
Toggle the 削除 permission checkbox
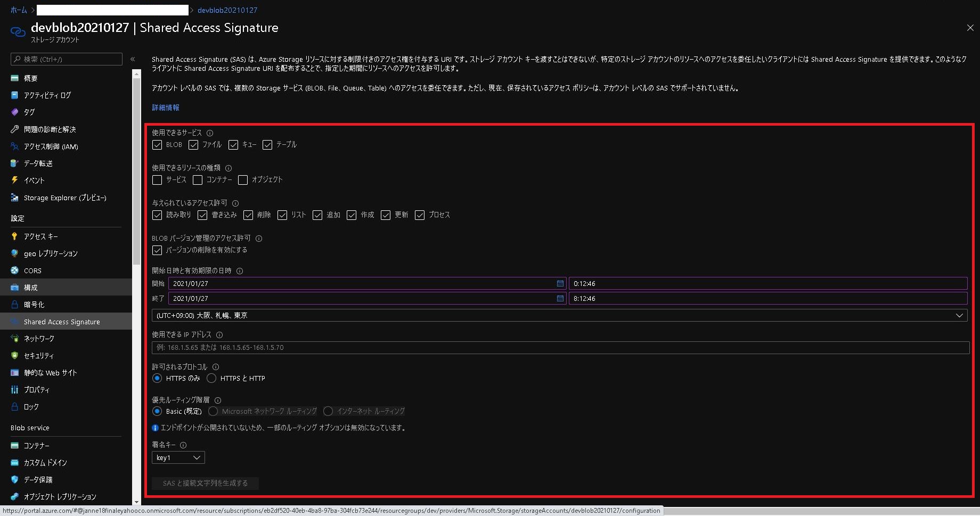248,215
